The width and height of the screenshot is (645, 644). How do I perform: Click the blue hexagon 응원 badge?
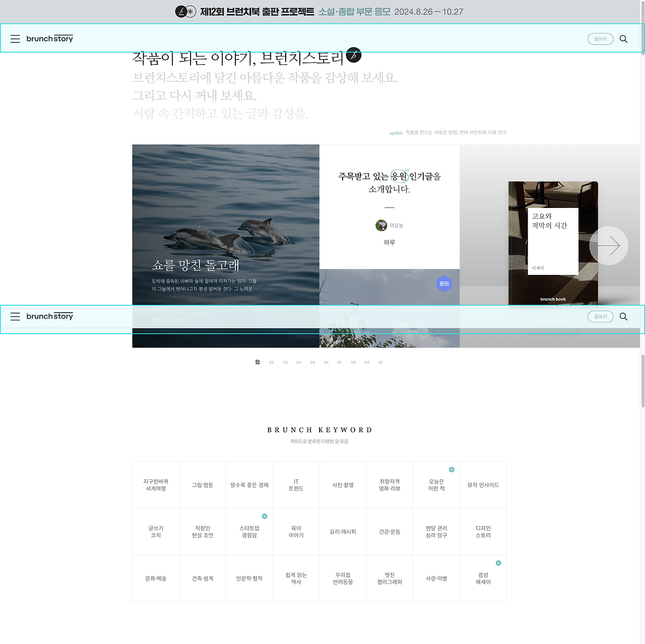tap(444, 283)
